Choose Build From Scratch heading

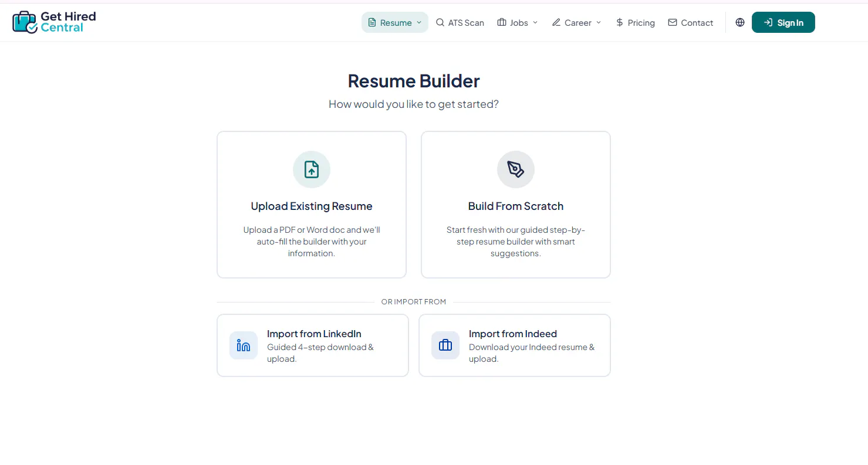516,206
